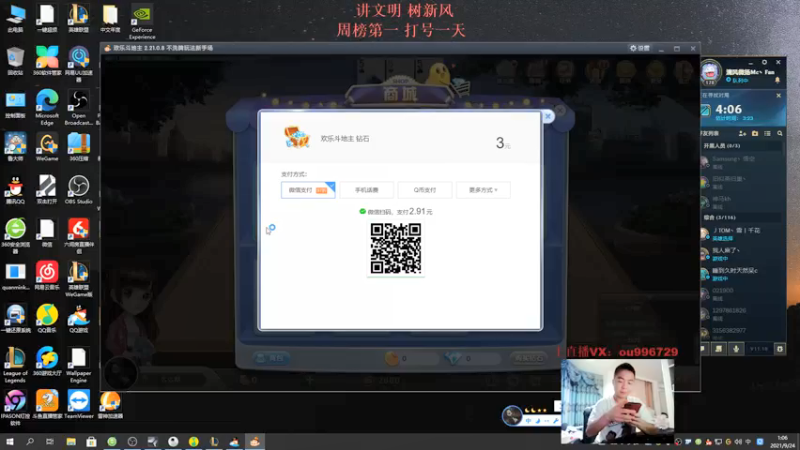The height and width of the screenshot is (450, 800).
Task: Collapse the 综合 friends group
Action: click(719, 217)
